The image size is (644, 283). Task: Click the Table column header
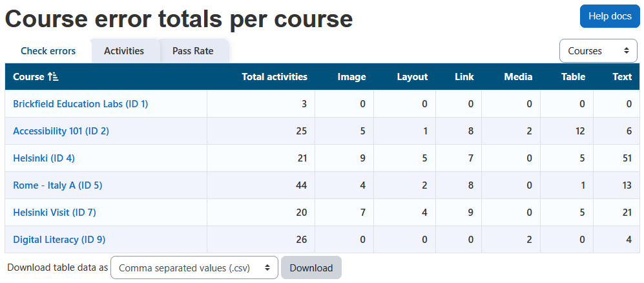574,77
